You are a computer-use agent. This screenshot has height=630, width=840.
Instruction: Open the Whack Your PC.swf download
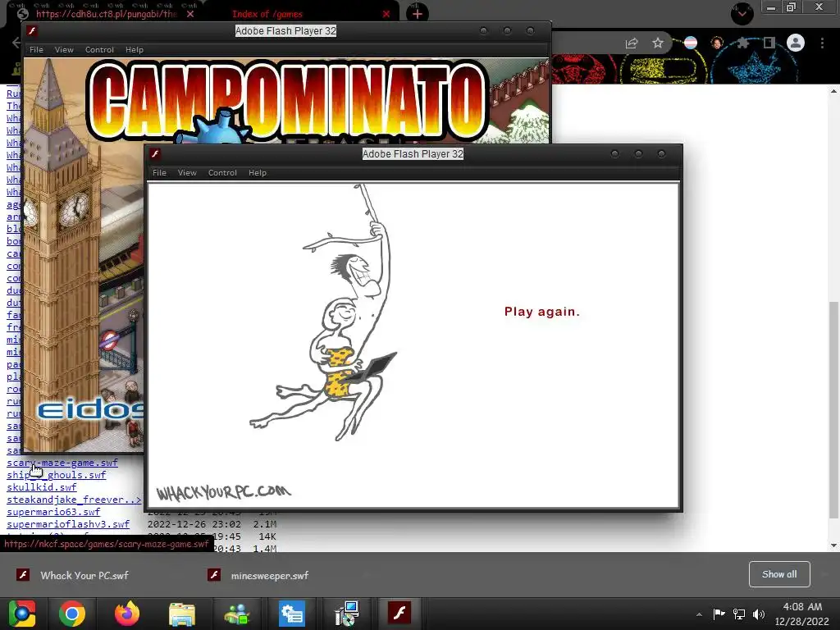click(x=84, y=575)
